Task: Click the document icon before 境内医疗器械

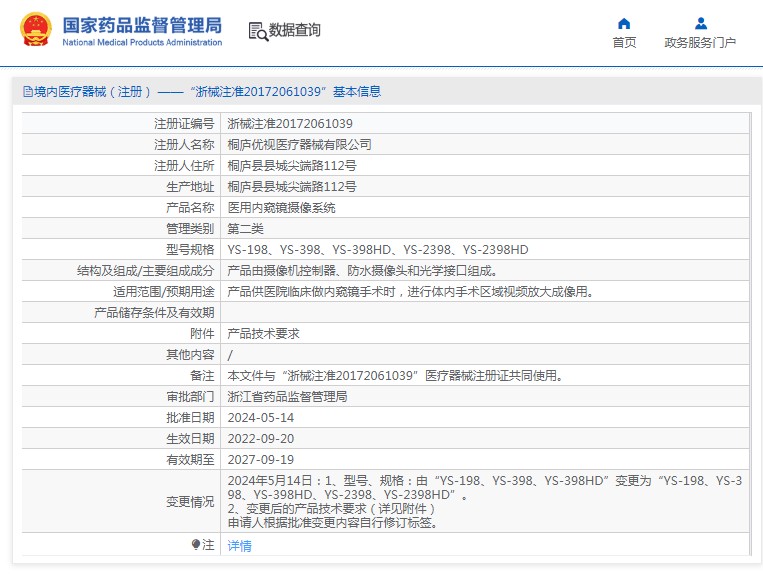Action: (x=28, y=91)
